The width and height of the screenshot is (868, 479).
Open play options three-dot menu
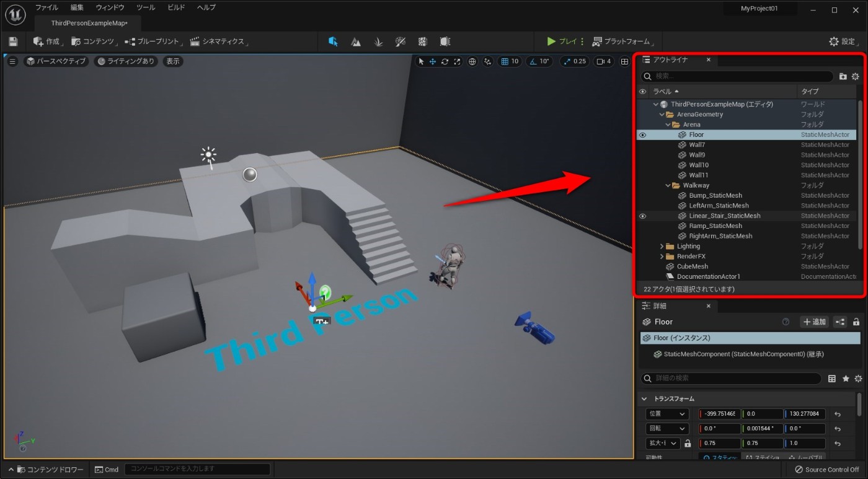point(582,42)
